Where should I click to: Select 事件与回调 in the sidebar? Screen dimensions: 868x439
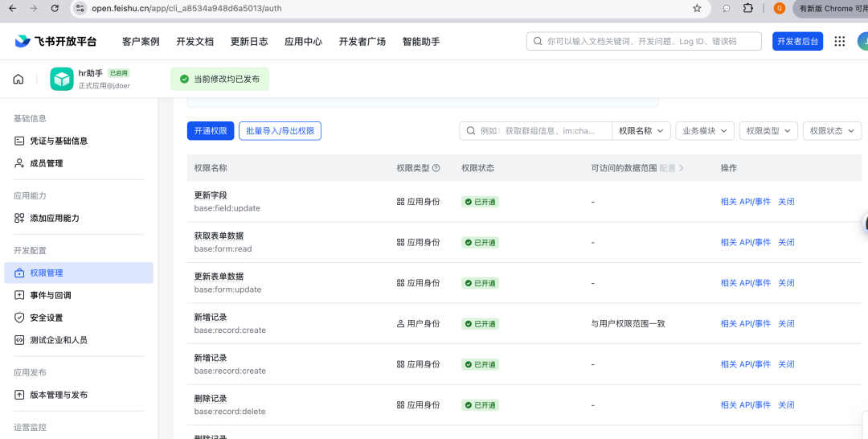[x=51, y=295]
